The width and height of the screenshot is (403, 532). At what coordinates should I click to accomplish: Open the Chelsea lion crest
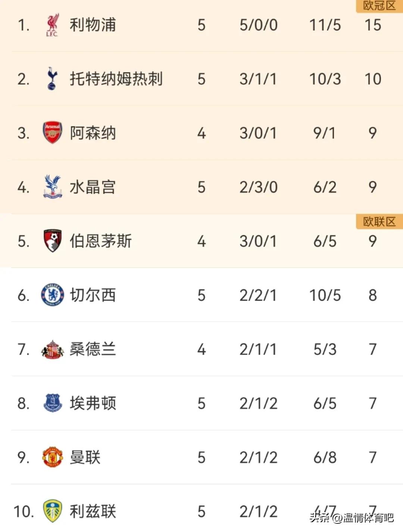[x=52, y=295]
